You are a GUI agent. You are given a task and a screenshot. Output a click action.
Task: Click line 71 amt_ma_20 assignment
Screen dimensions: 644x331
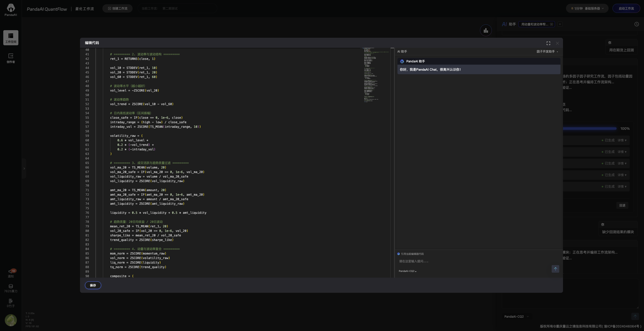[138, 190]
